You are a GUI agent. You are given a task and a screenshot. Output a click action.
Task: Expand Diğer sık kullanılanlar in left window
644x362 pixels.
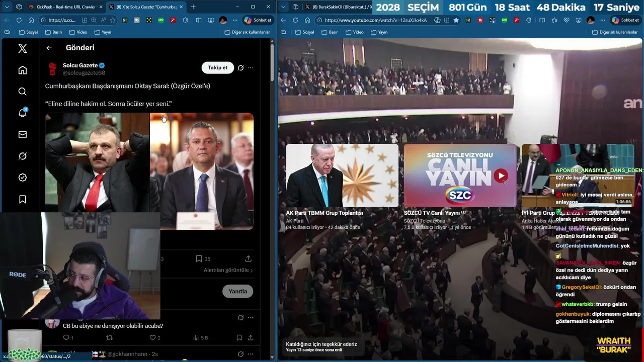[x=247, y=32]
